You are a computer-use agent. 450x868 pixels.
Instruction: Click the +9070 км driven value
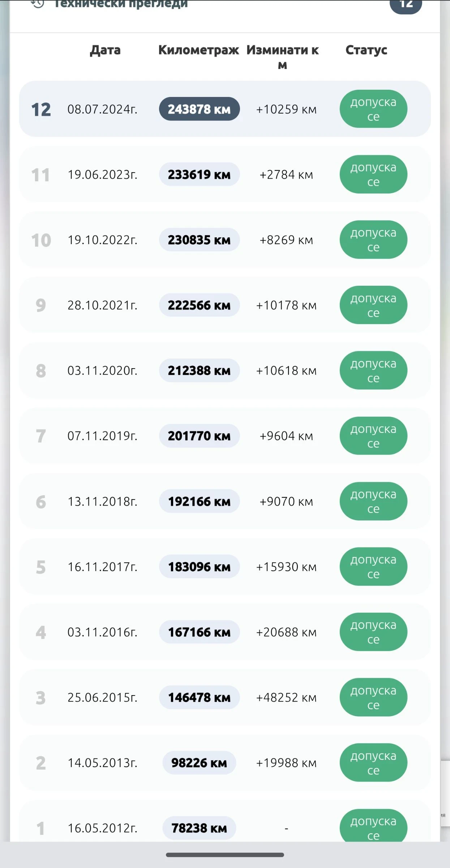[286, 502]
